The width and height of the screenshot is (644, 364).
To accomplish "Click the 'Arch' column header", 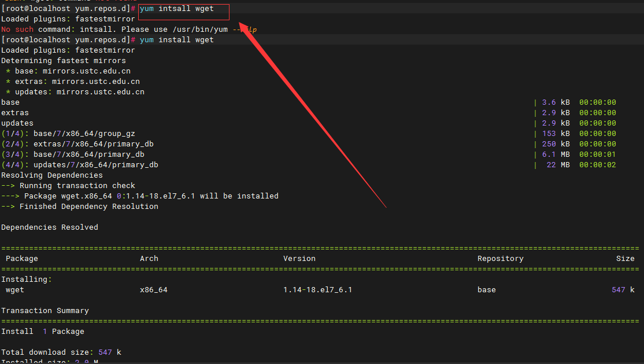I will tap(149, 259).
